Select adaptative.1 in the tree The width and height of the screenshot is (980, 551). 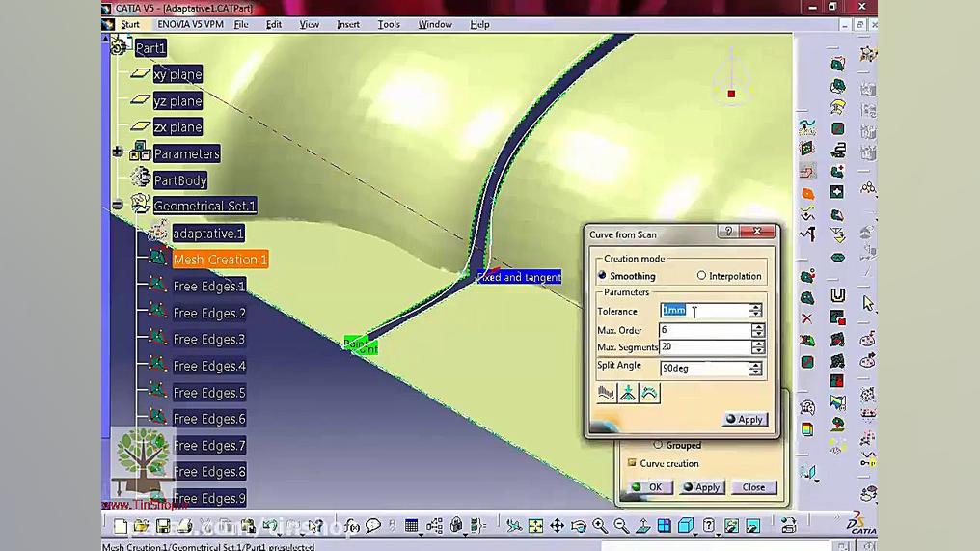208,234
